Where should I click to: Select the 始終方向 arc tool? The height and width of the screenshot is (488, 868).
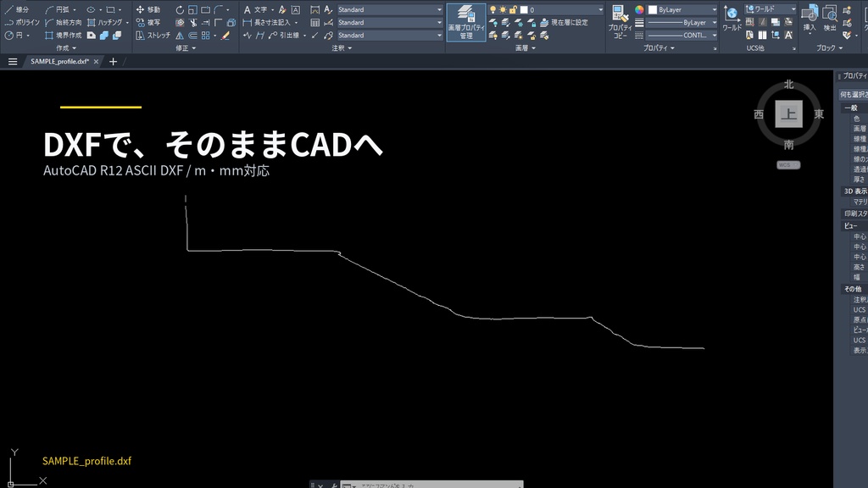coord(63,22)
